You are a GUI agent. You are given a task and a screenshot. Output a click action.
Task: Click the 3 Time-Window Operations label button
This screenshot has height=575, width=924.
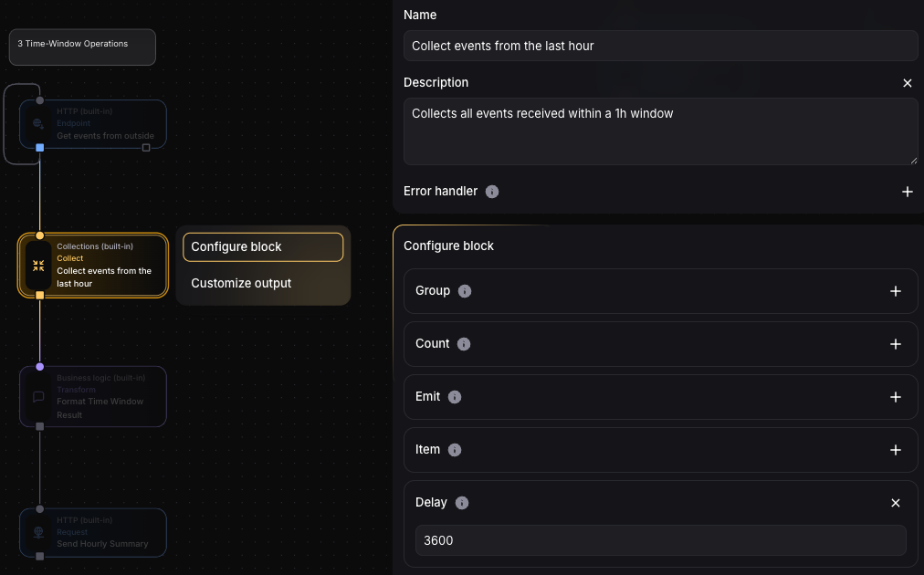point(82,47)
